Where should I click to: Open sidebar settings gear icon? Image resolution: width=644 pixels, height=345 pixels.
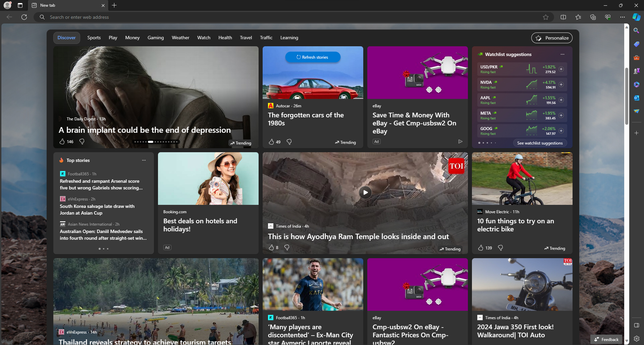tap(636, 339)
